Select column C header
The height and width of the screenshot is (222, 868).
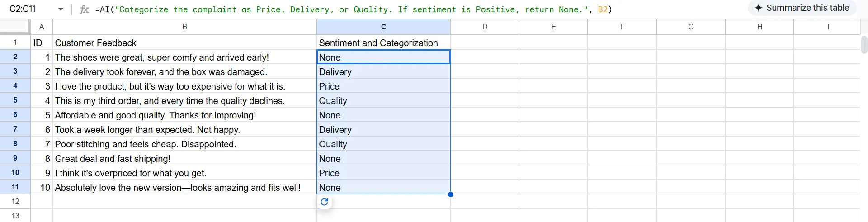point(383,27)
